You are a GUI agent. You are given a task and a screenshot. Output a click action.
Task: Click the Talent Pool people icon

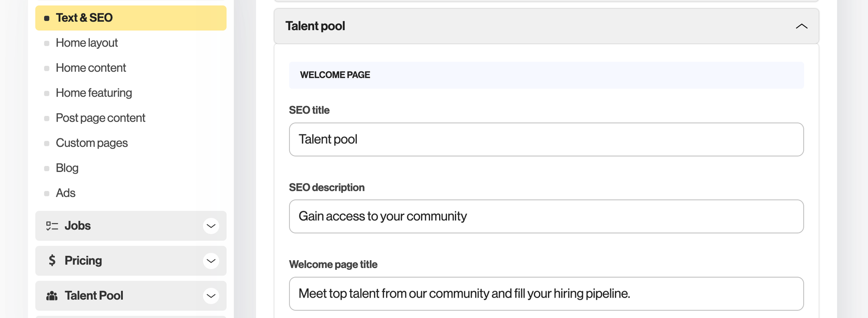[52, 296]
